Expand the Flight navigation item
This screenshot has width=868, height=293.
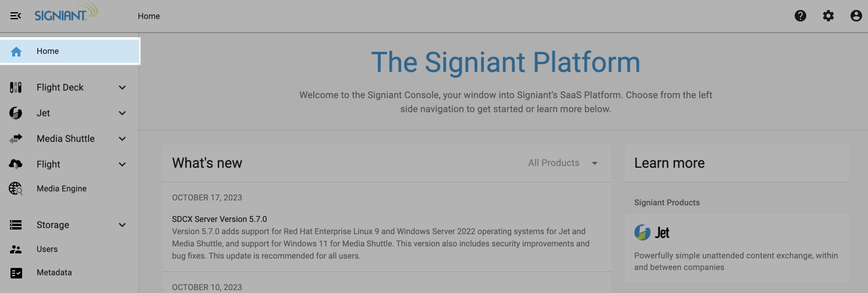click(x=48, y=164)
